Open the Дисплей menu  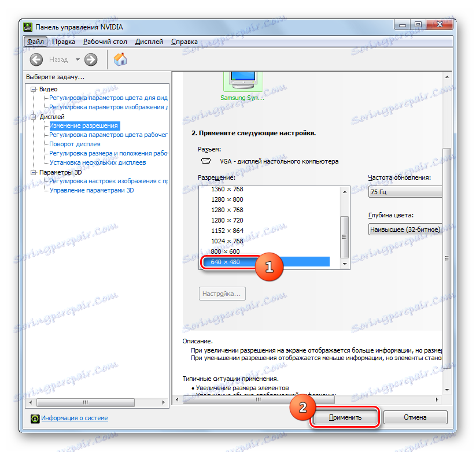(x=149, y=42)
